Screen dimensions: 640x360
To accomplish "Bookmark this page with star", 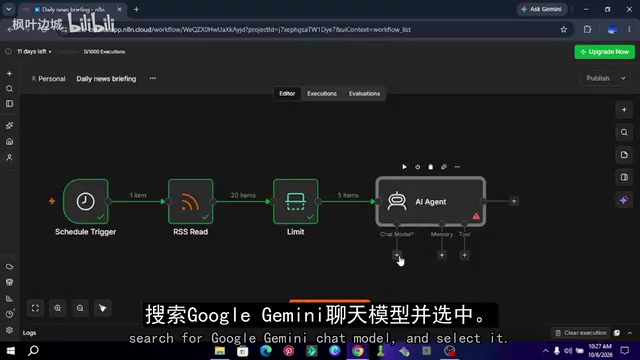I will (564, 29).
